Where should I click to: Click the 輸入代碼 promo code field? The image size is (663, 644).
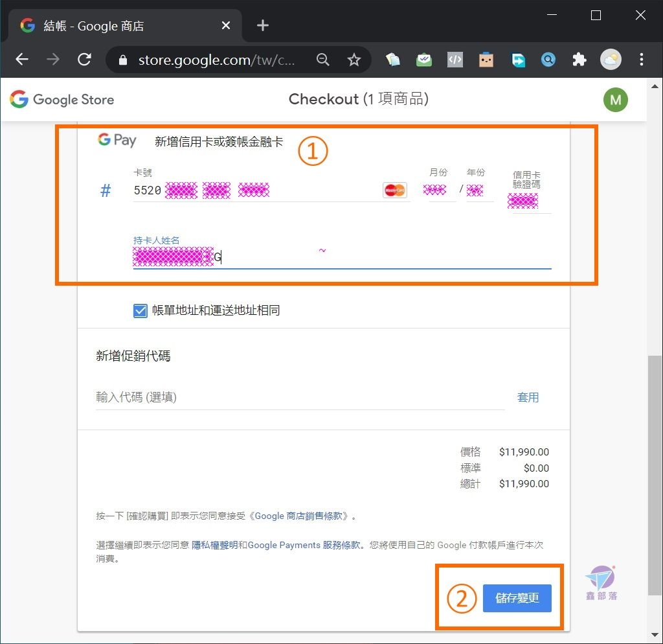300,397
